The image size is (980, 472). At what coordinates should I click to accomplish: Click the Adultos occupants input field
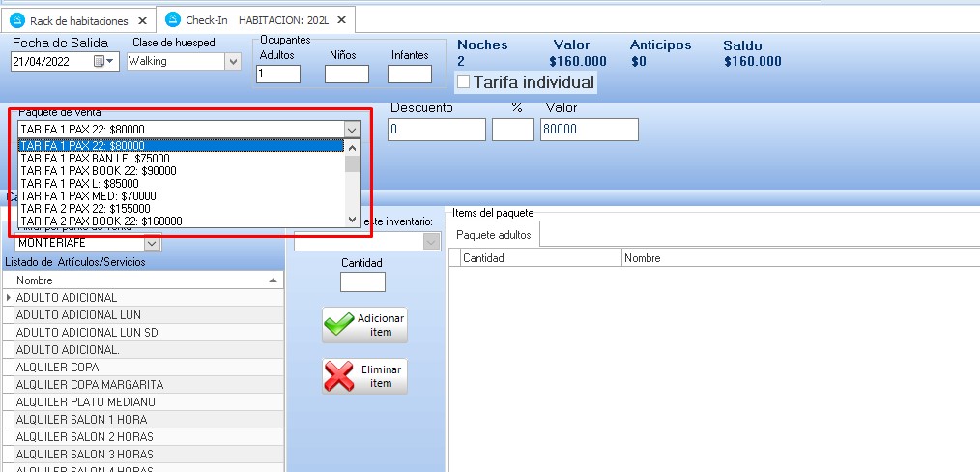278,74
